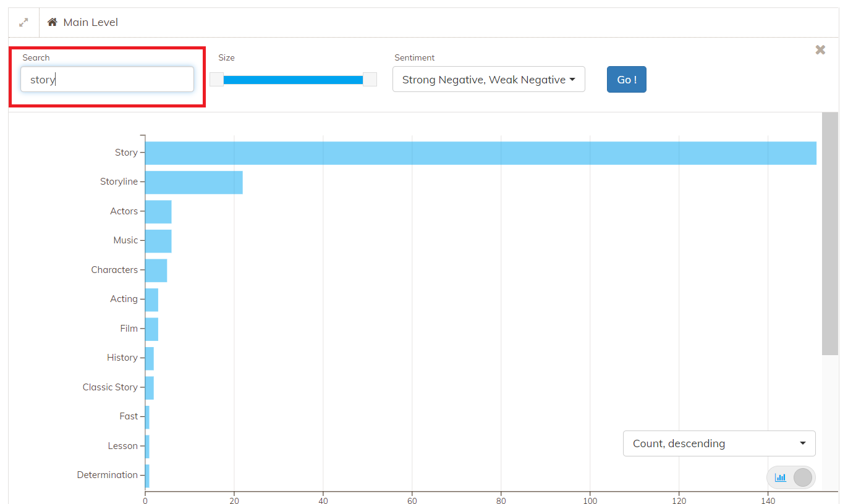The width and height of the screenshot is (848, 504).
Task: Click the Music axis label
Action: 125,240
